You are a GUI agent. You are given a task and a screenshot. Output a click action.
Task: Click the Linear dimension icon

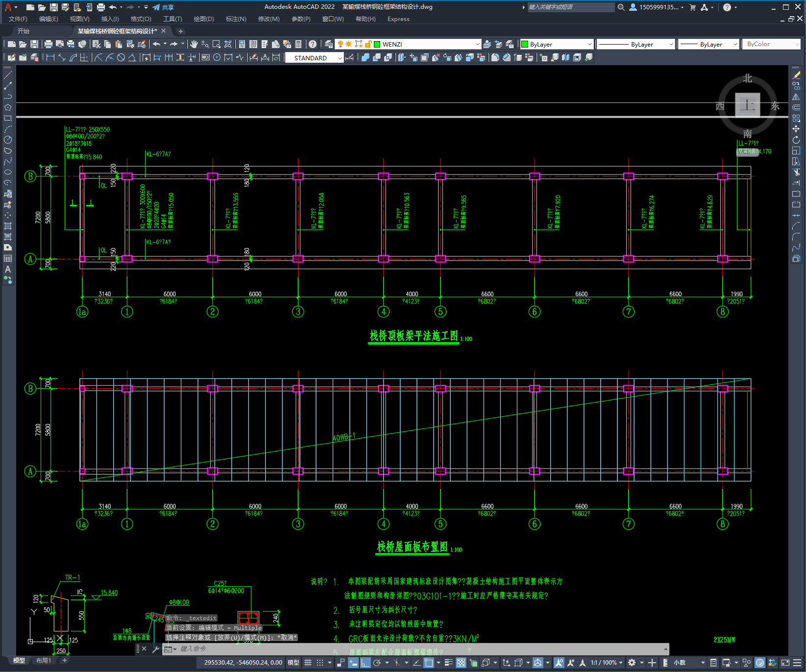pyautogui.click(x=50, y=57)
